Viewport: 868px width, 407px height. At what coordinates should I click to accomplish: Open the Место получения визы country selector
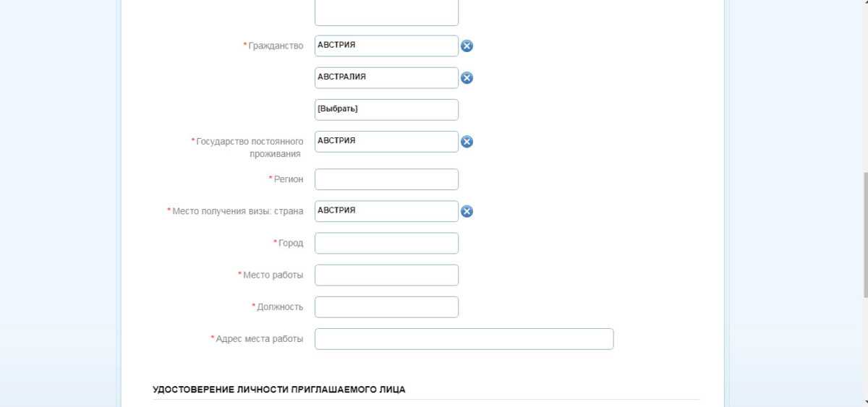[386, 210]
